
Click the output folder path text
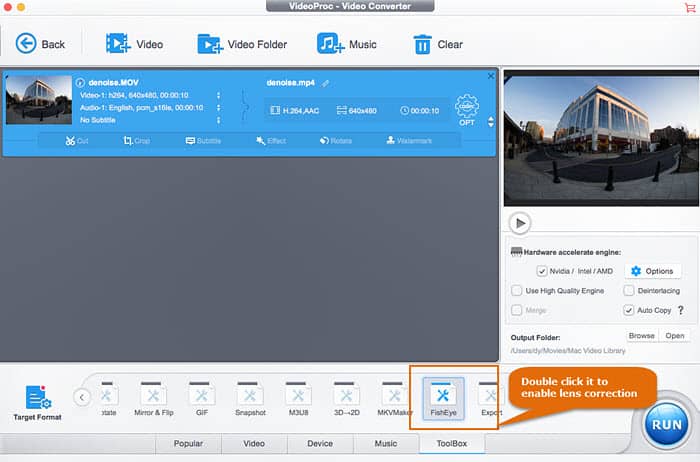pyautogui.click(x=568, y=351)
